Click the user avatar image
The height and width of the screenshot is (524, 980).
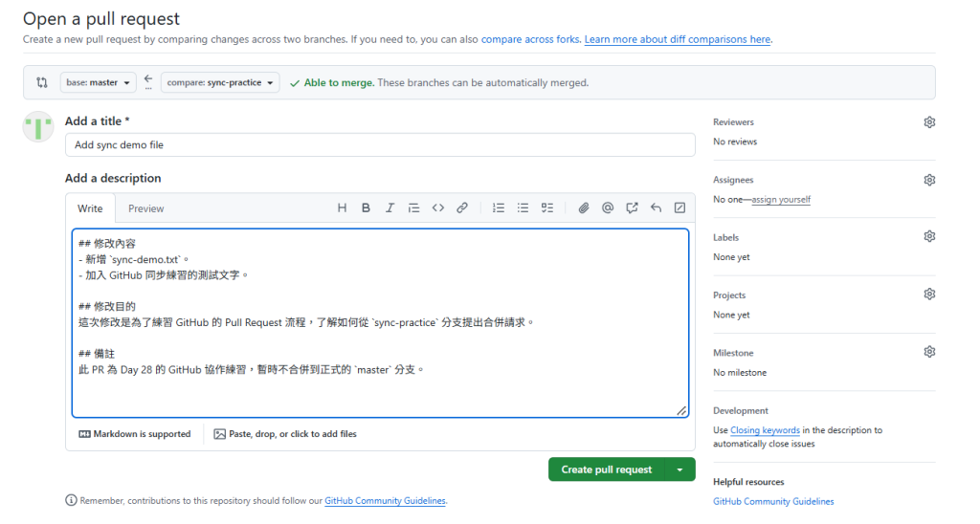point(38,127)
